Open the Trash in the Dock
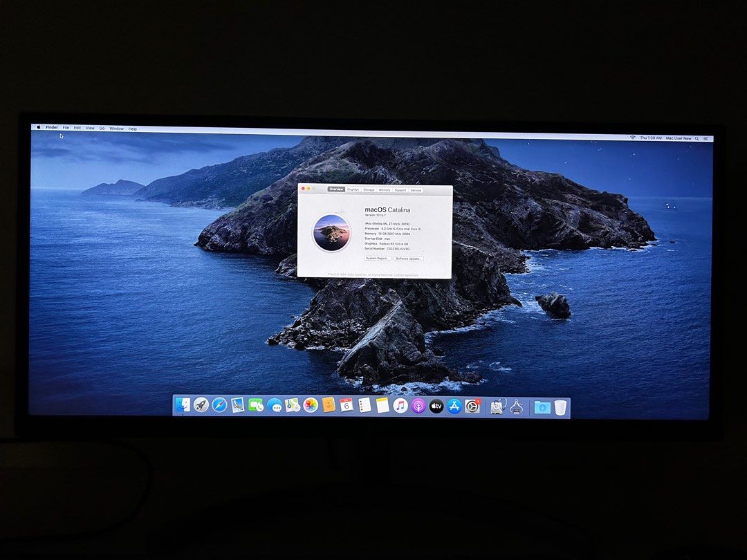Image resolution: width=747 pixels, height=560 pixels. pos(560,408)
